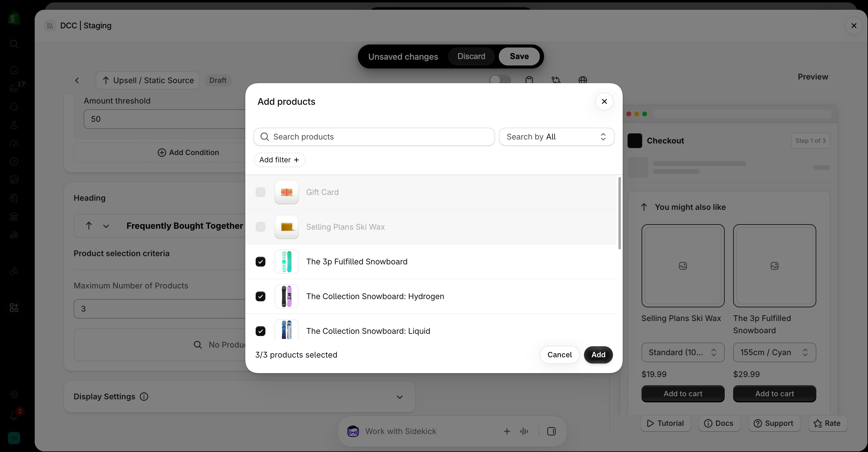Click the Display Settings info icon

(144, 396)
